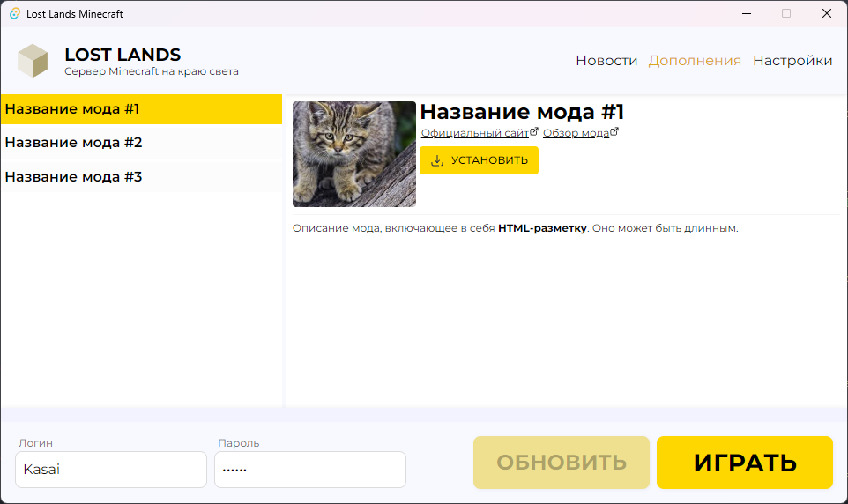Click the LOST LANDS title text
The width and height of the screenshot is (848, 504).
pos(123,55)
